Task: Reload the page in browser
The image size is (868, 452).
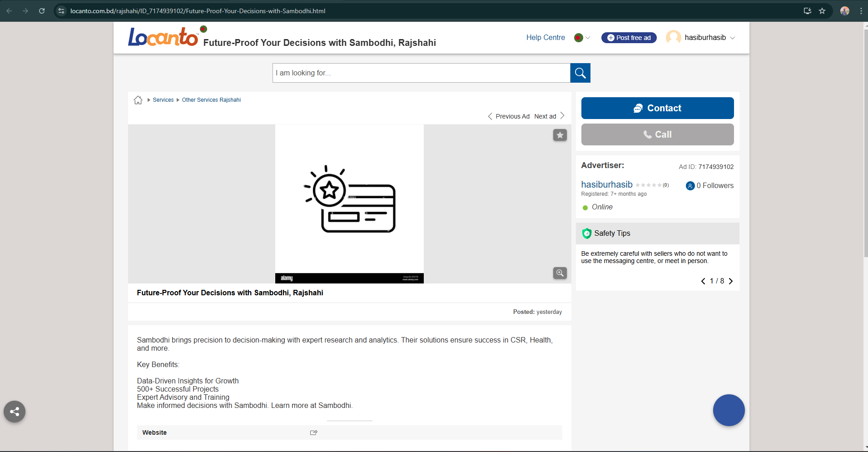Action: tap(42, 11)
